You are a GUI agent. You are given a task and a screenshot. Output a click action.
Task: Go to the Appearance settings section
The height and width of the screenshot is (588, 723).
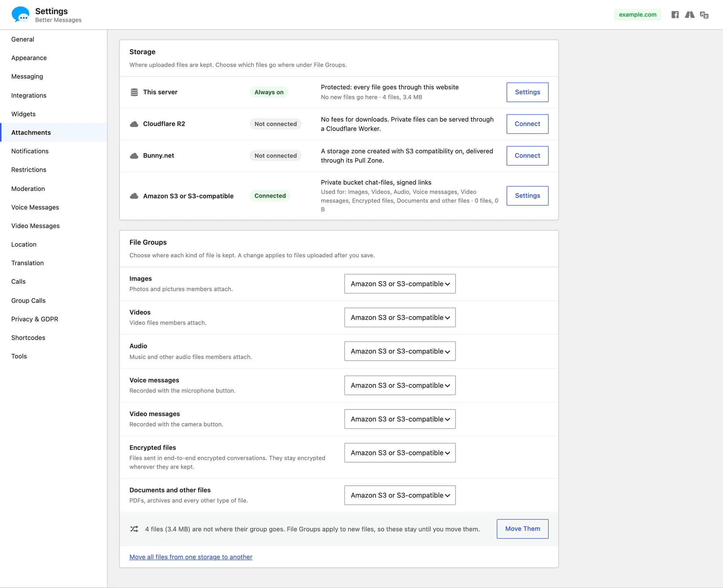[x=54, y=58]
